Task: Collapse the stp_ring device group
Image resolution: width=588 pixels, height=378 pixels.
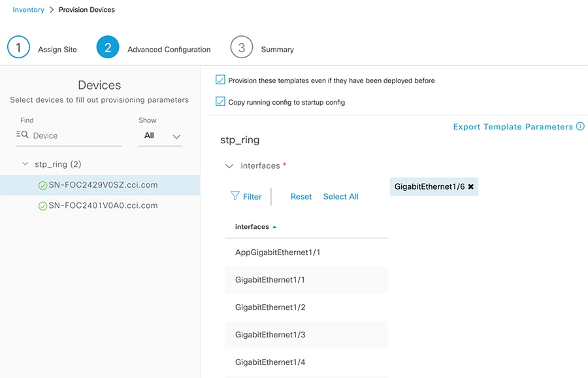Action: pyautogui.click(x=25, y=164)
